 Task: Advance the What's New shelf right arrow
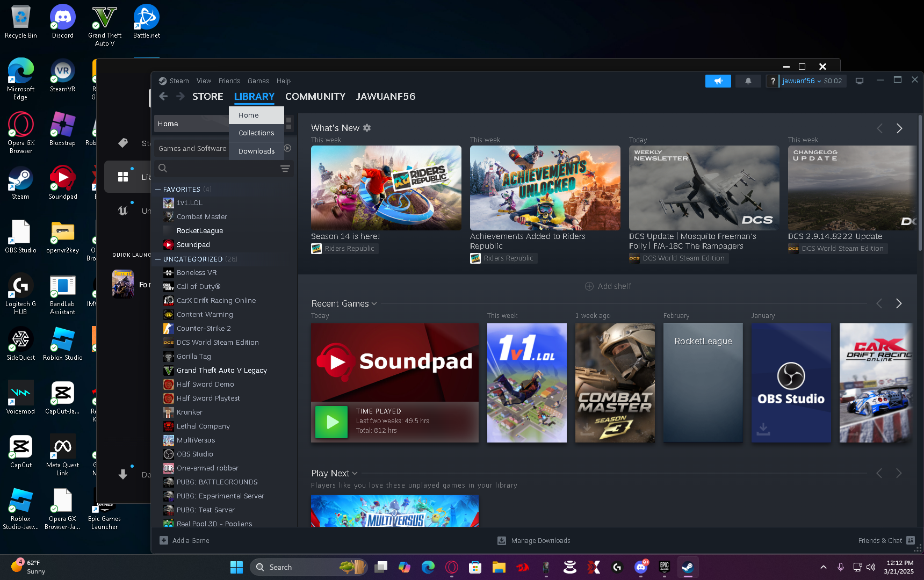pos(899,128)
